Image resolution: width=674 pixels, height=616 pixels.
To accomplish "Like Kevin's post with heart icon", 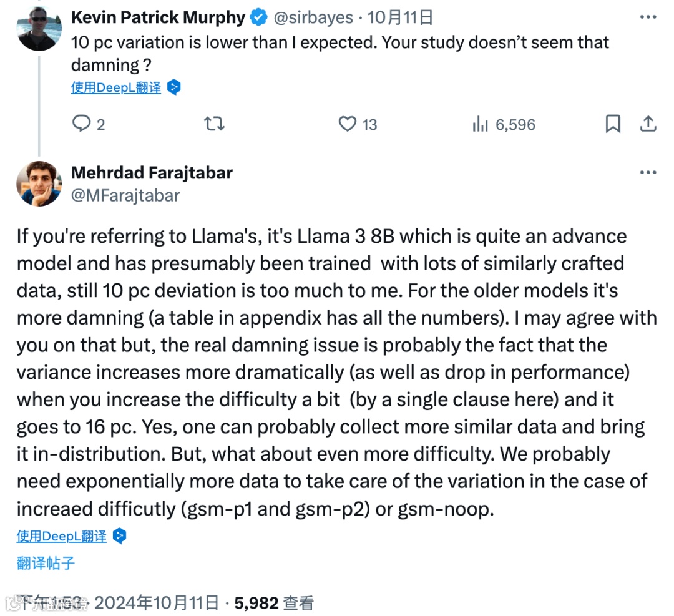I will click(348, 124).
